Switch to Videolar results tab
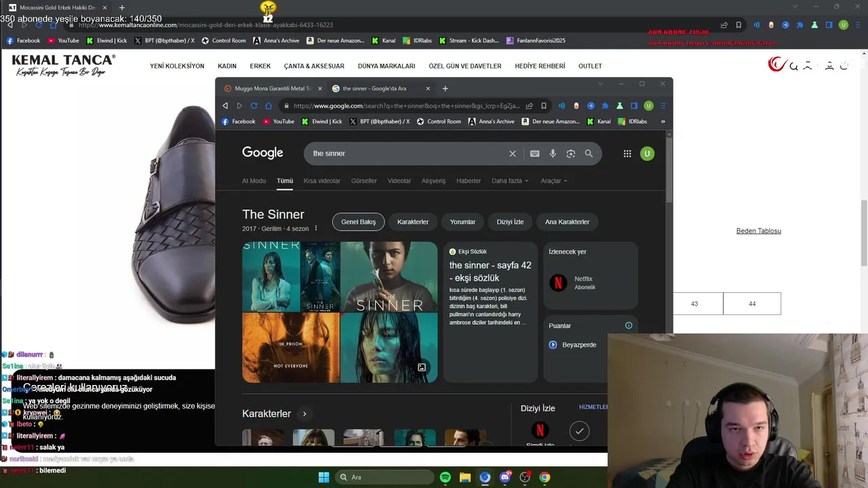This screenshot has height=488, width=868. [399, 181]
